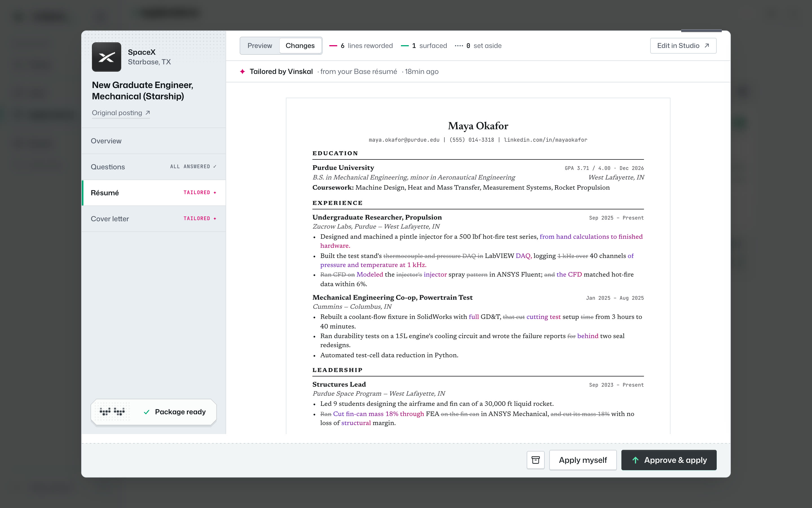Click the job title New Graduate Engineer heading
This screenshot has height=508, width=812.
point(143,91)
